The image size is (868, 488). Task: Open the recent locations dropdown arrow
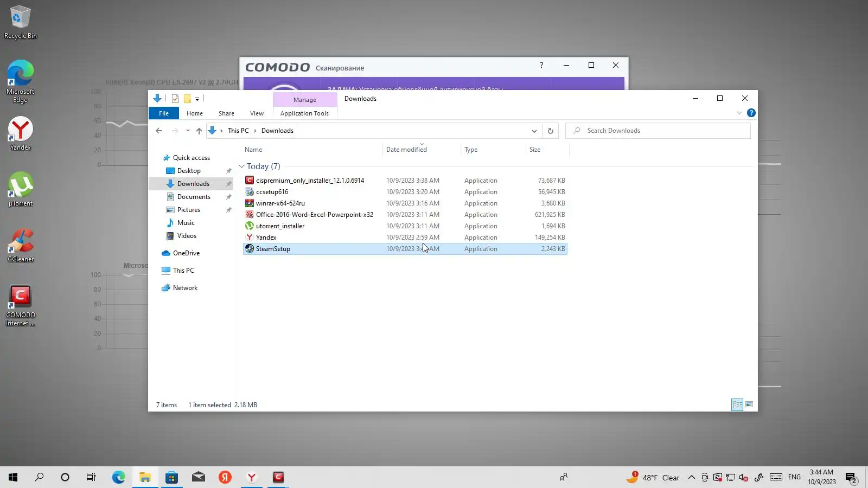pyautogui.click(x=188, y=131)
